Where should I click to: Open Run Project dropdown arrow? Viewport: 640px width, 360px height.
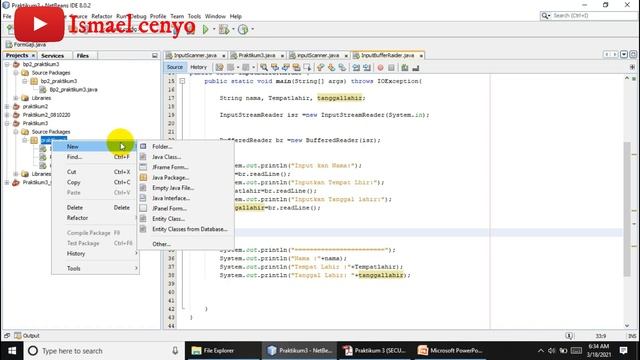click(213, 29)
